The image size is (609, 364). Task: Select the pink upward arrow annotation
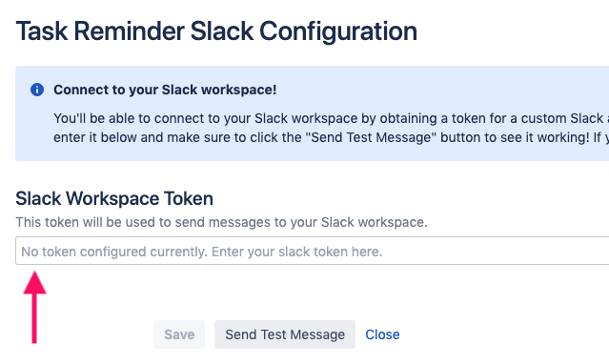click(34, 307)
